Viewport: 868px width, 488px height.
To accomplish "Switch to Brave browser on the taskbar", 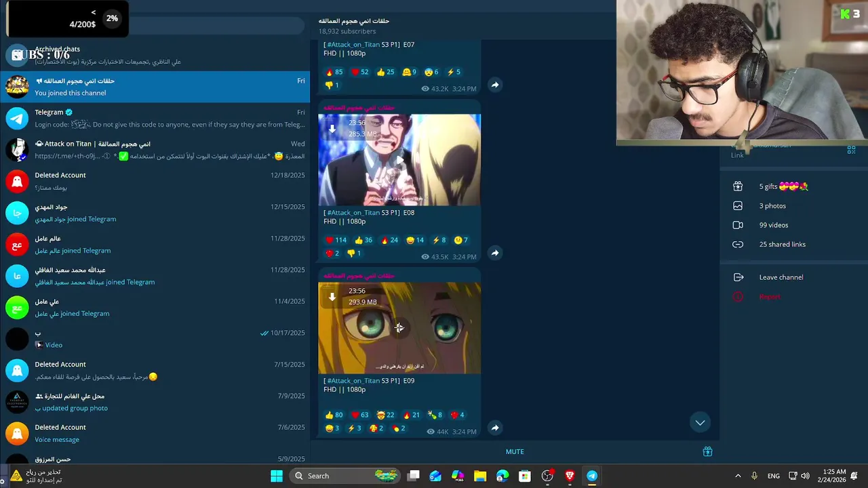I will [570, 476].
